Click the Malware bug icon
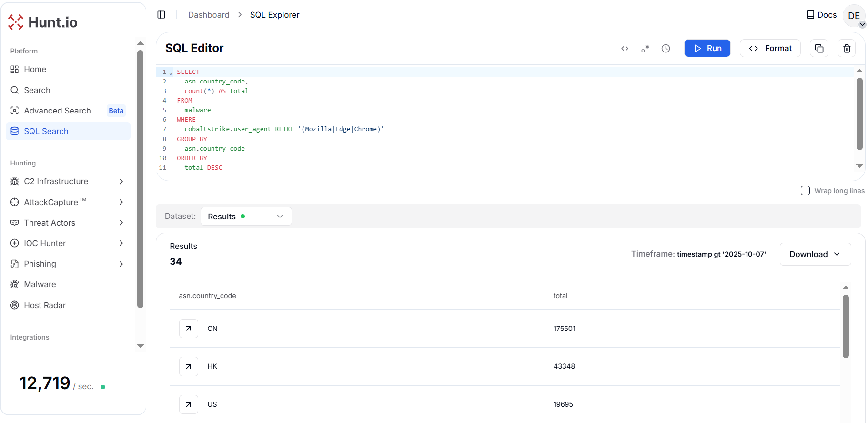 [x=15, y=284]
